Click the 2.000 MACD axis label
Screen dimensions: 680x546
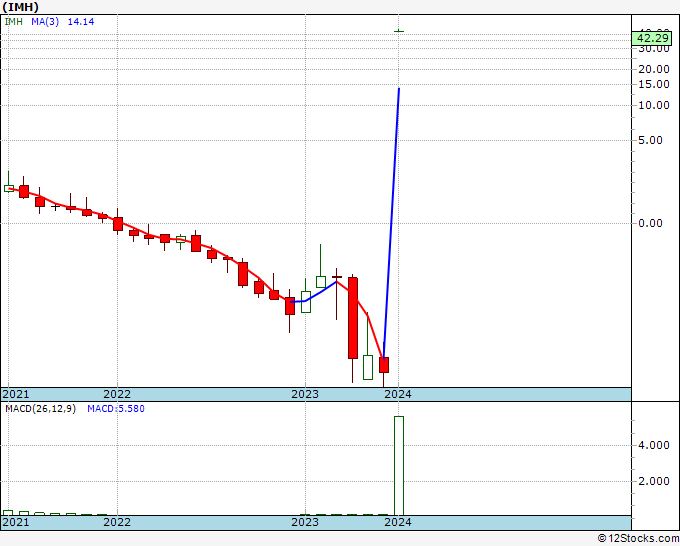tap(654, 481)
